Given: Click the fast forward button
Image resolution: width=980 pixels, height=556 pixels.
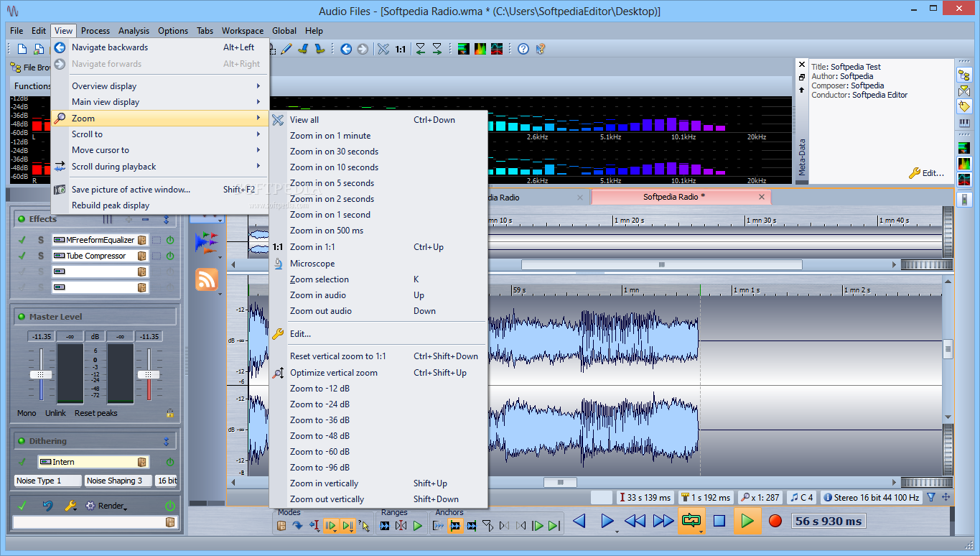Looking at the screenshot, I should 663,521.
